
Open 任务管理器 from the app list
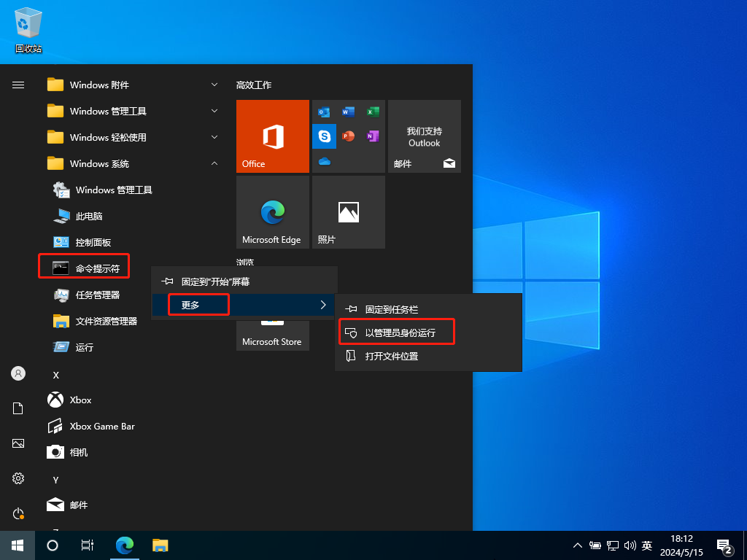pos(97,295)
